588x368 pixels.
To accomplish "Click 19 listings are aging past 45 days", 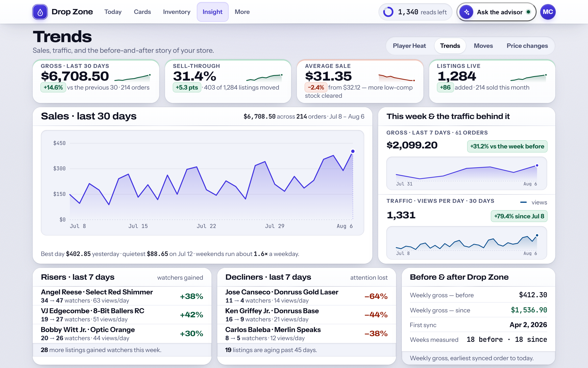I will (271, 350).
